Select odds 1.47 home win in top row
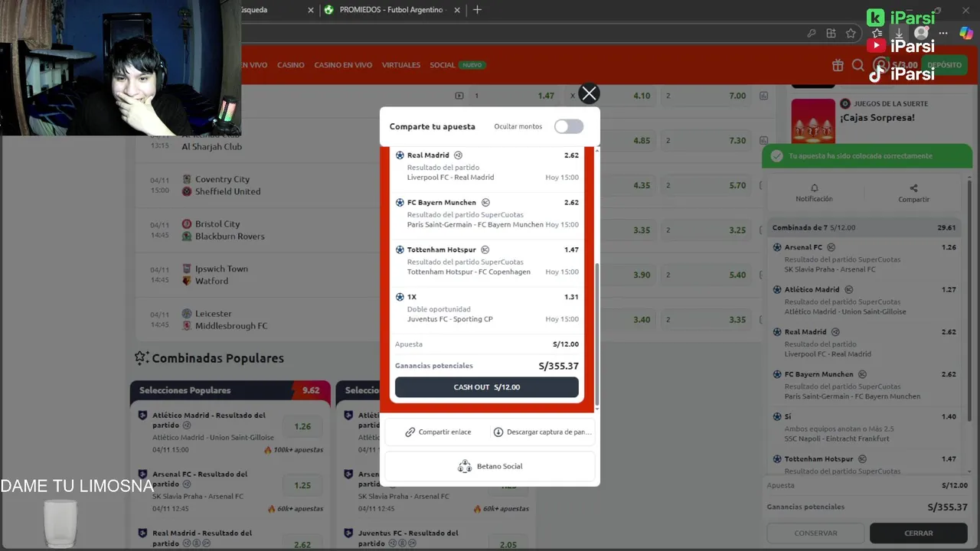This screenshot has width=980, height=551. (517, 96)
